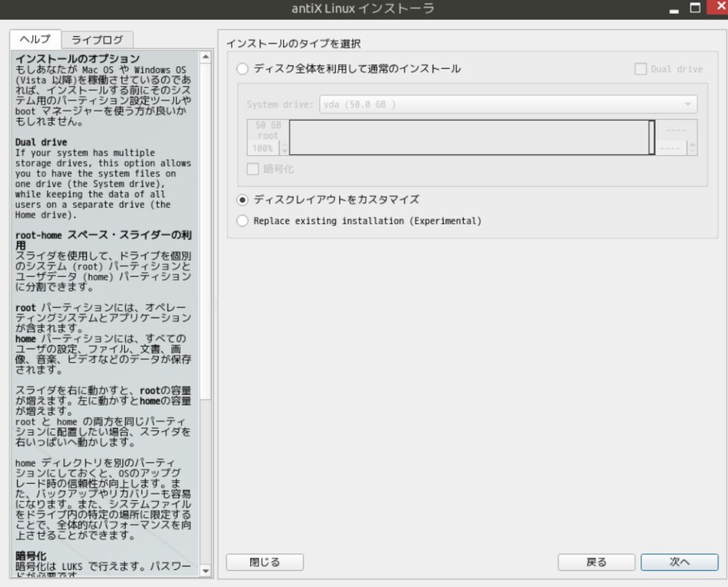Screen dimensions: 728x587
Task: Click the 閉じる button
Action: 264,562
